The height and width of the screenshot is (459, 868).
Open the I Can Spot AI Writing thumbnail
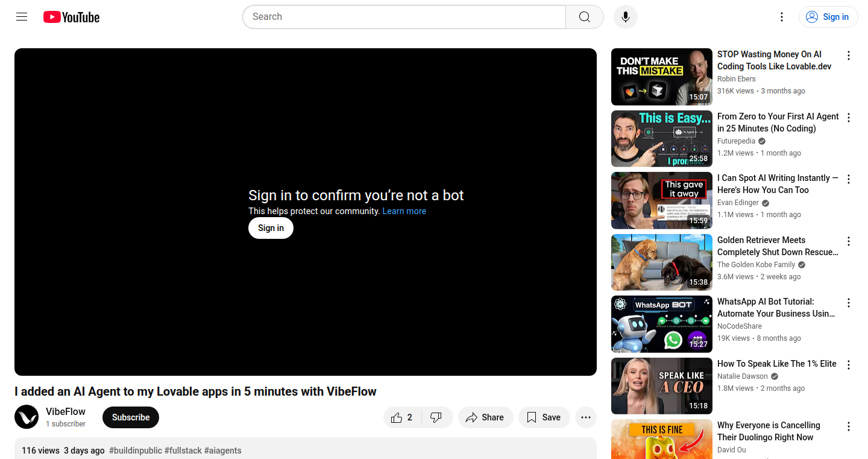662,201
